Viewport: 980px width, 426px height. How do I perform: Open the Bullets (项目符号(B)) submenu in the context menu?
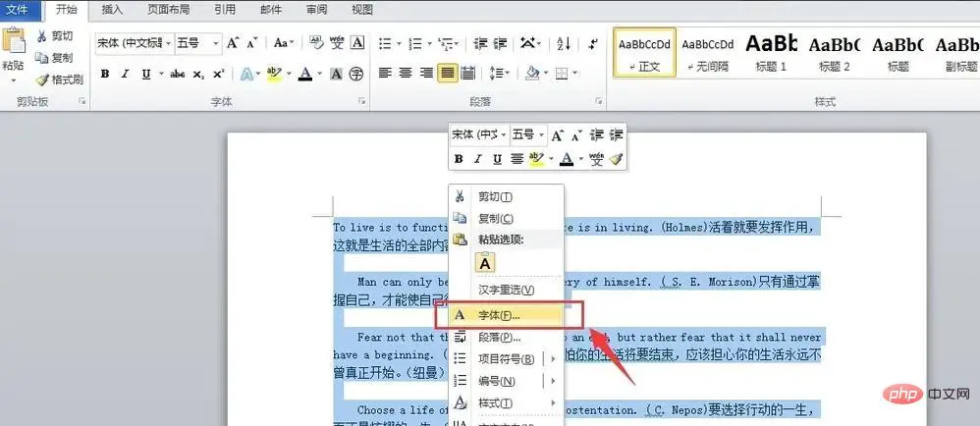(x=507, y=359)
